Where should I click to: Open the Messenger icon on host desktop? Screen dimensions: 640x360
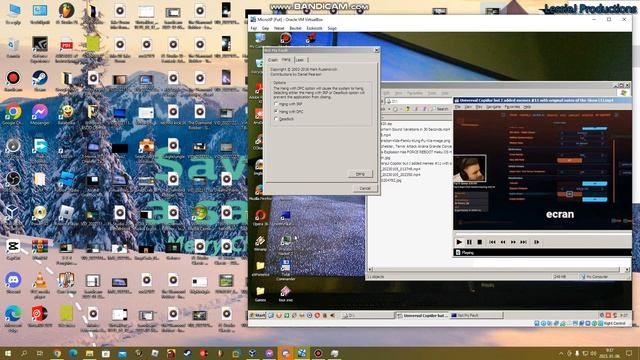[40, 114]
